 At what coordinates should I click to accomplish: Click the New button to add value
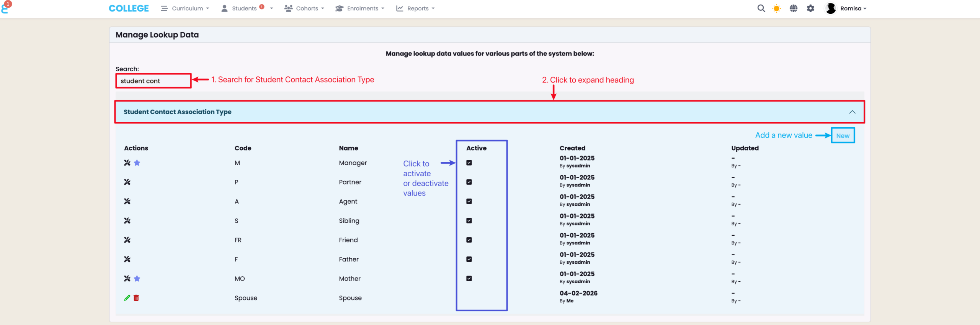(x=843, y=136)
